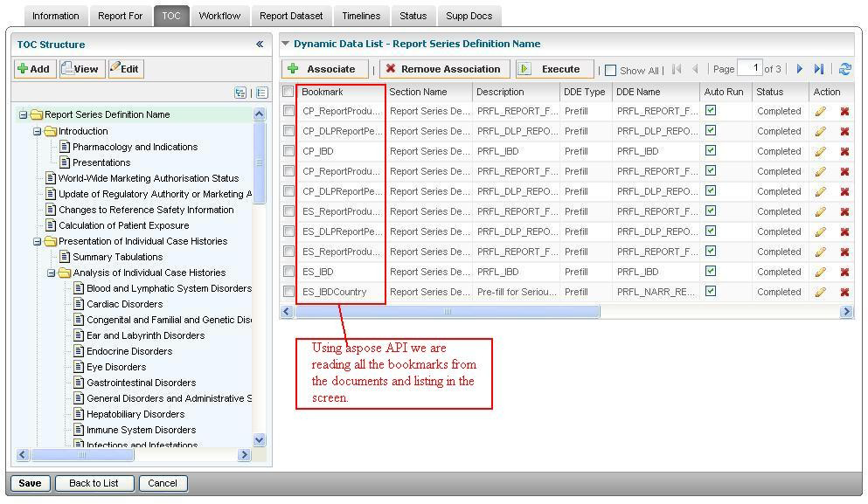Image resolution: width=868 pixels, height=504 pixels.
Task: Click the expand-all tree icon in TOC panel
Action: click(240, 93)
